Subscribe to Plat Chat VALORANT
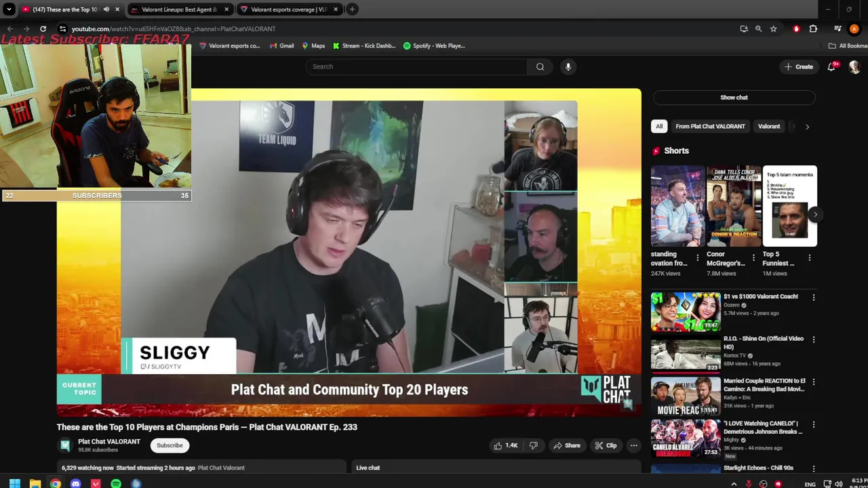 click(170, 445)
